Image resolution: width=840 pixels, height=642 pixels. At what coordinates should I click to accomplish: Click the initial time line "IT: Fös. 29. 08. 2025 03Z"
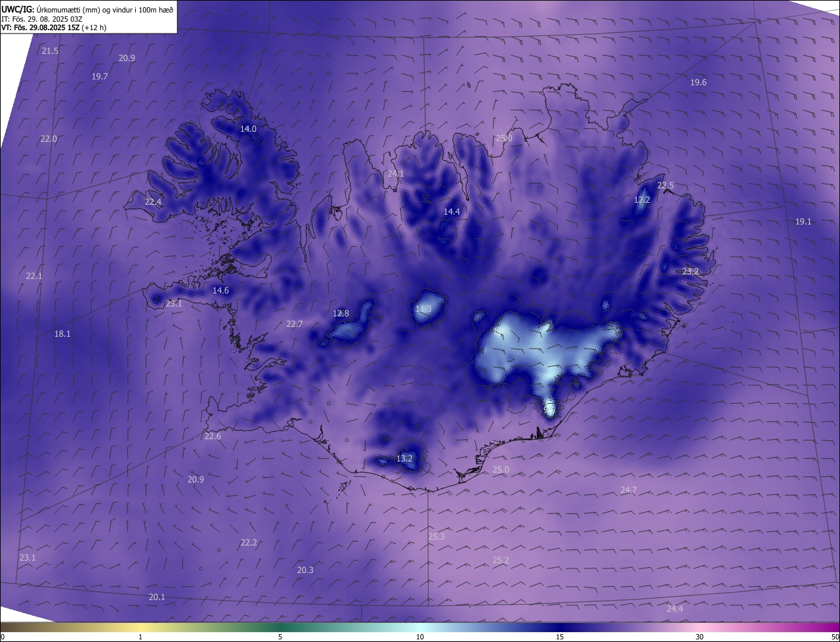[x=43, y=19]
